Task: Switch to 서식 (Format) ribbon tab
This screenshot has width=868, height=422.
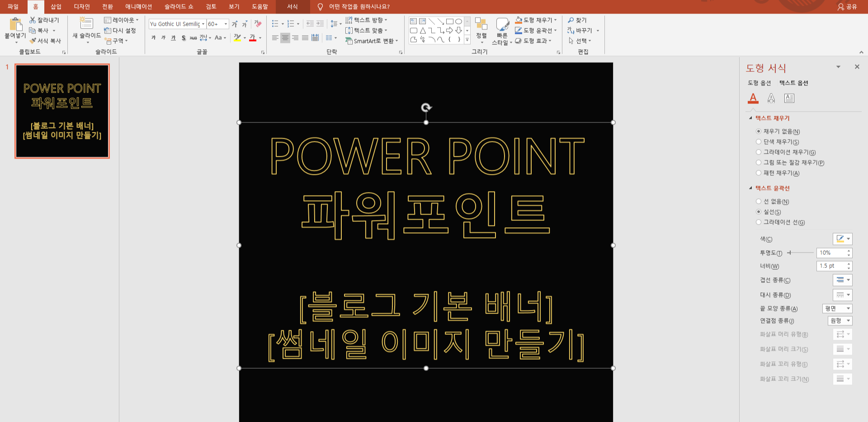Action: pyautogui.click(x=292, y=7)
